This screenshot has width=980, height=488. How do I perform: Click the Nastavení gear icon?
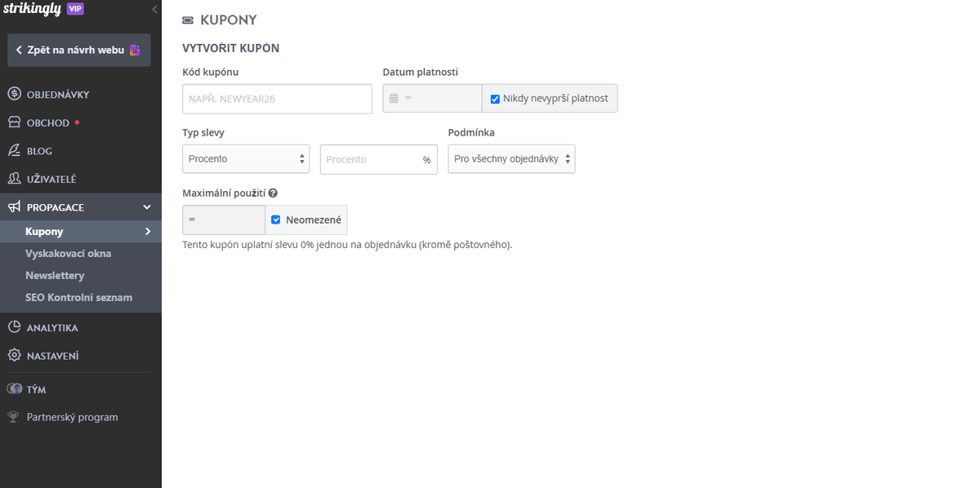pos(14,356)
